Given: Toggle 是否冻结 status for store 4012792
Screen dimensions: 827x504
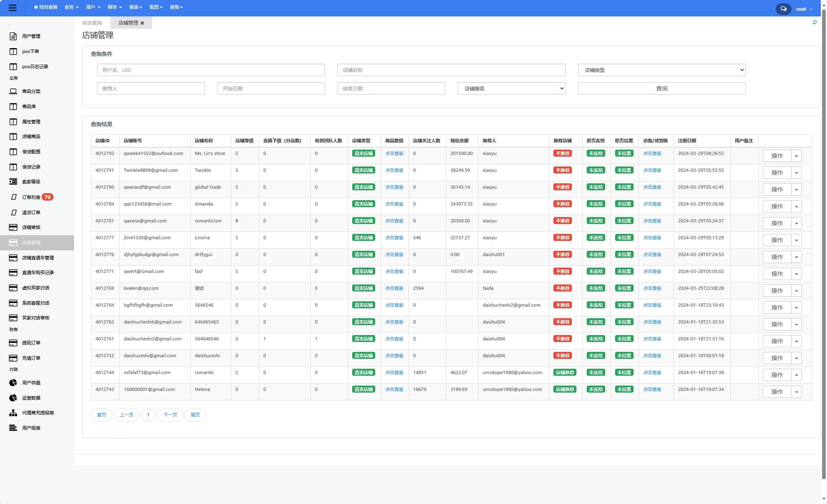Looking at the screenshot, I should click(x=595, y=154).
